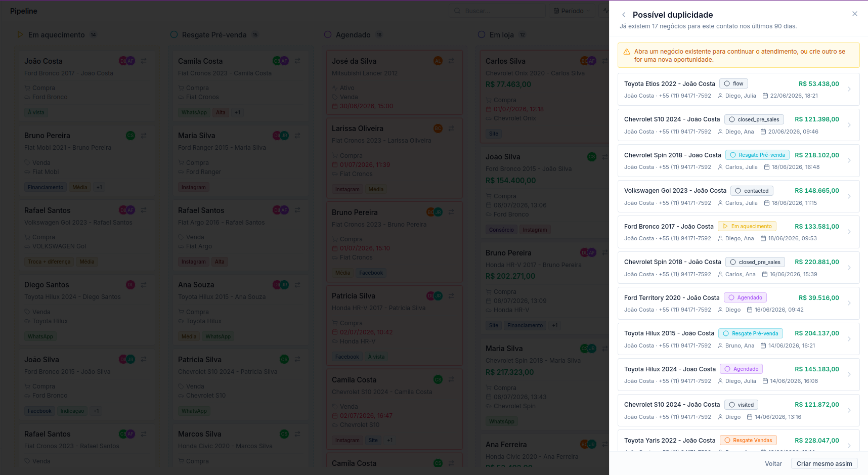Click the swap icon on Patricia Silva's Chevrolet S10 card

coord(297,359)
